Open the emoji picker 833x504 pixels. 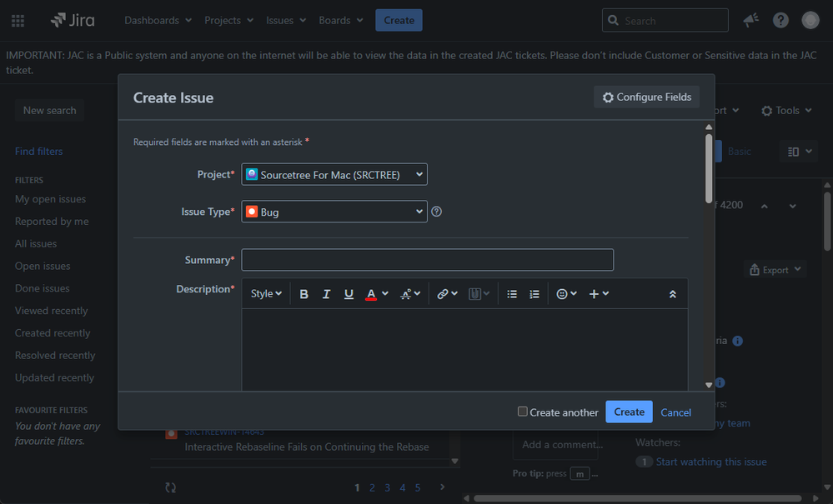[566, 294]
